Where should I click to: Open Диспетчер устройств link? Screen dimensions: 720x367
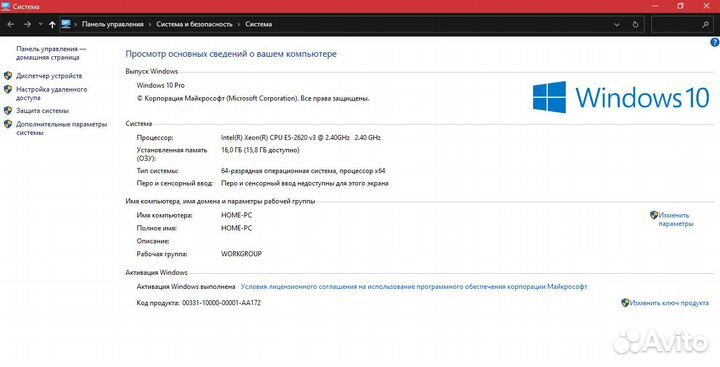[49, 76]
